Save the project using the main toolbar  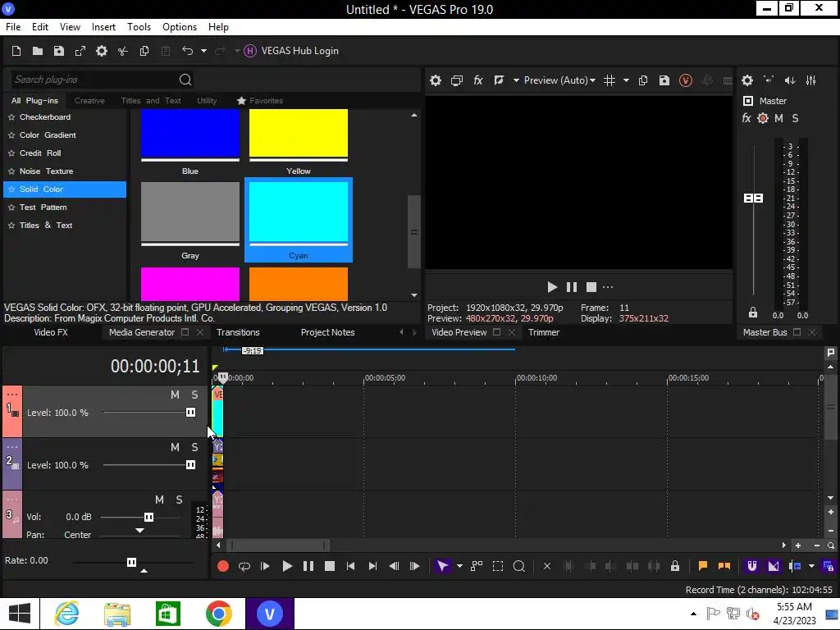point(59,51)
